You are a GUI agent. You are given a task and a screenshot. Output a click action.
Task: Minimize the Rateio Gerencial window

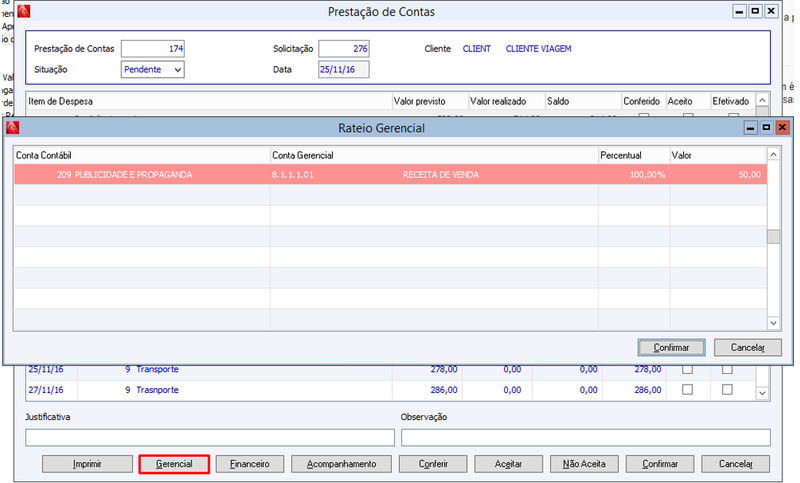751,128
